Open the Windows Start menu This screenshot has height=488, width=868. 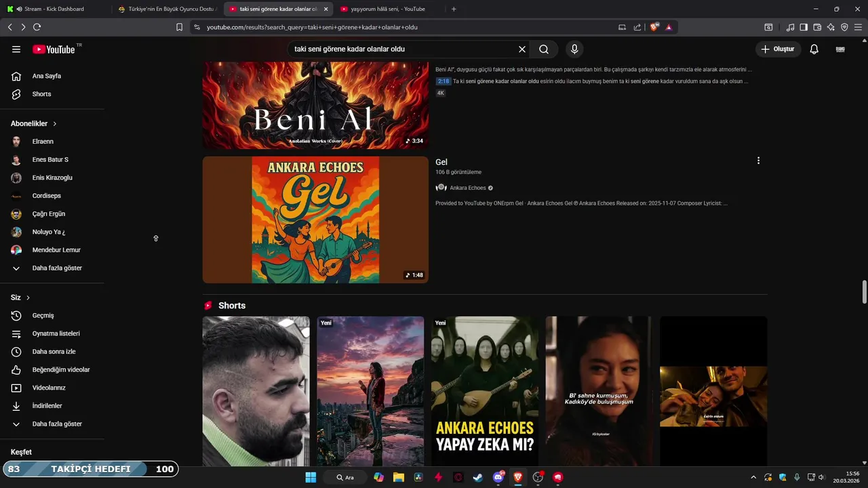click(x=311, y=477)
